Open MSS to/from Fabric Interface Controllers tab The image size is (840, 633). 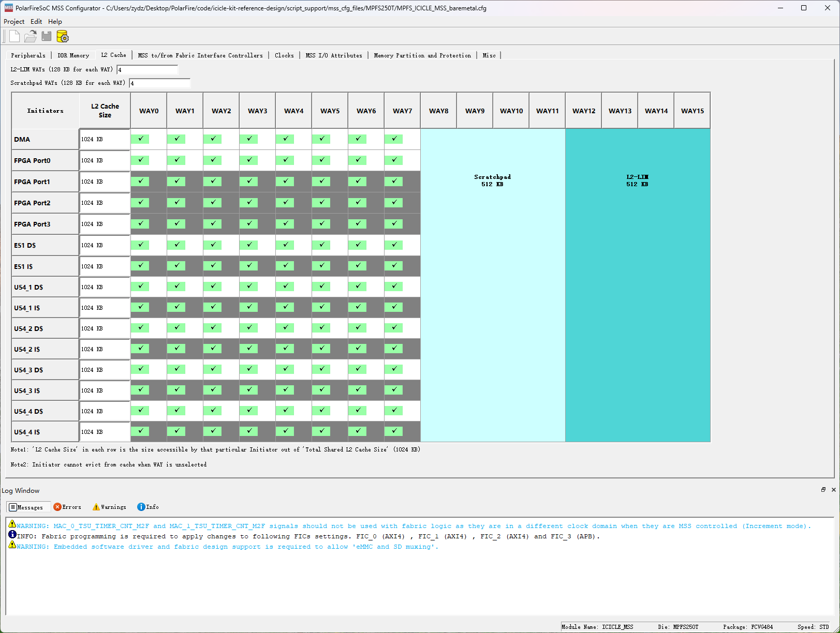[200, 55]
